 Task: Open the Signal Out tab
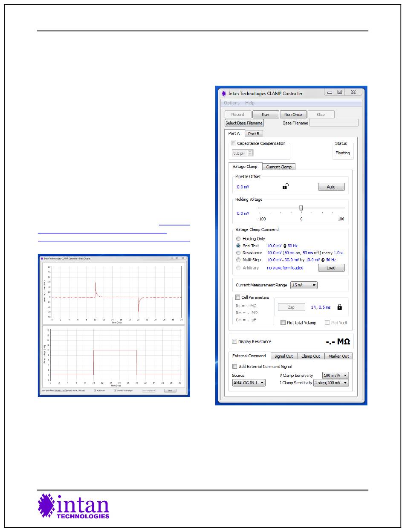tap(283, 356)
